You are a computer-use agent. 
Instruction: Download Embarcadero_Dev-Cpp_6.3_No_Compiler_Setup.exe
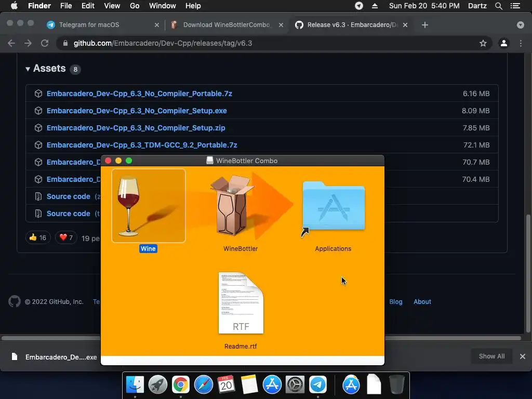137,111
